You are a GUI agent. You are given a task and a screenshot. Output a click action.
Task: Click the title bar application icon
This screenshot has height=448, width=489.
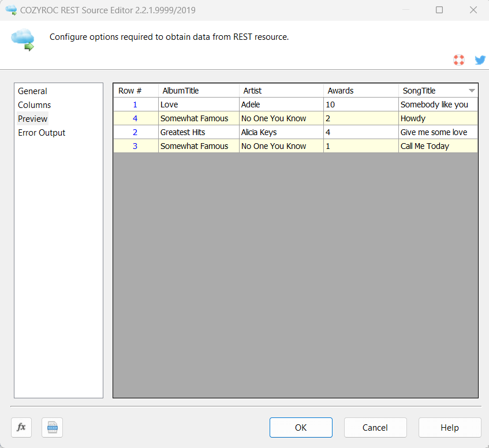pos(11,10)
